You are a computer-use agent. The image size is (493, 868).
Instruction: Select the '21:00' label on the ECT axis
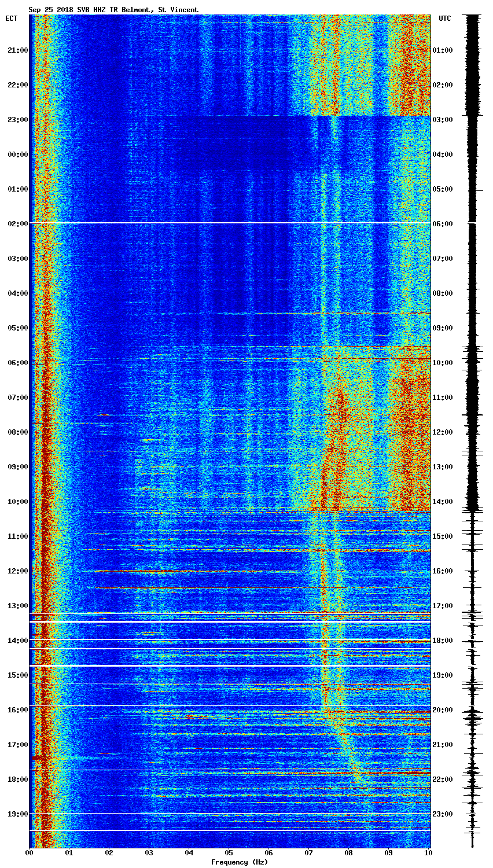pyautogui.click(x=17, y=50)
